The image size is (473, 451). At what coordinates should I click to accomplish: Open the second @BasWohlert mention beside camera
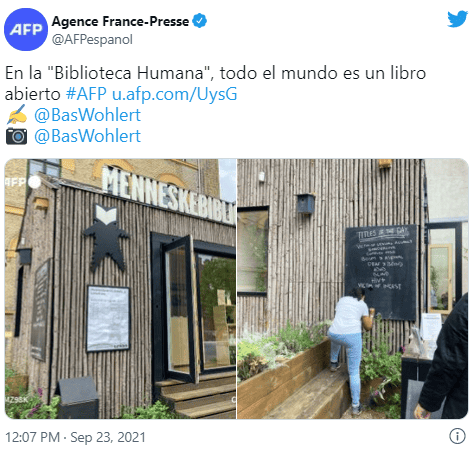click(87, 136)
